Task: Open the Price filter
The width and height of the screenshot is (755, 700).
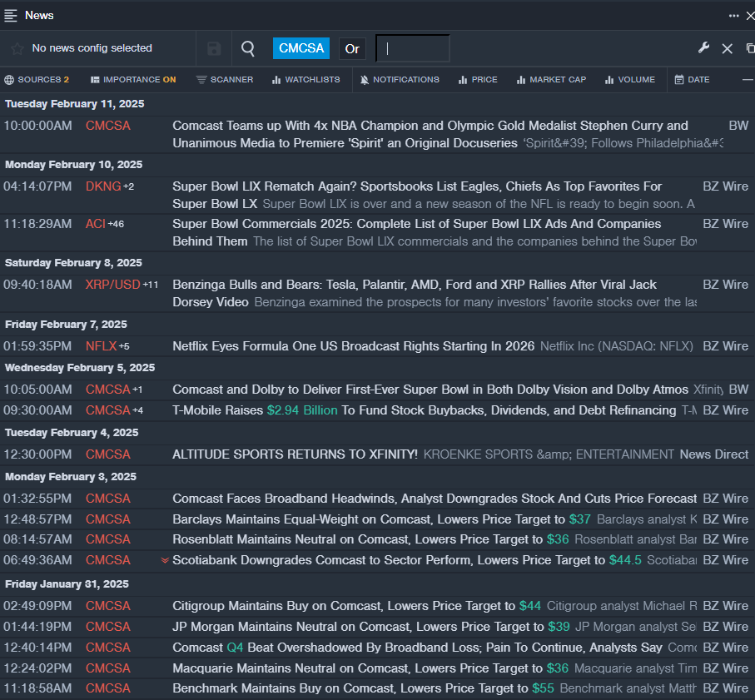Action: pyautogui.click(x=478, y=80)
